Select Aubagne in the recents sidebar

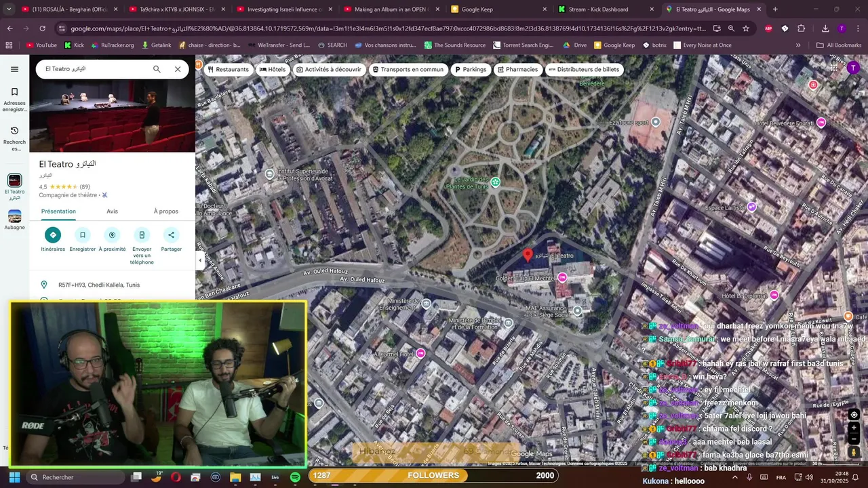click(x=14, y=220)
